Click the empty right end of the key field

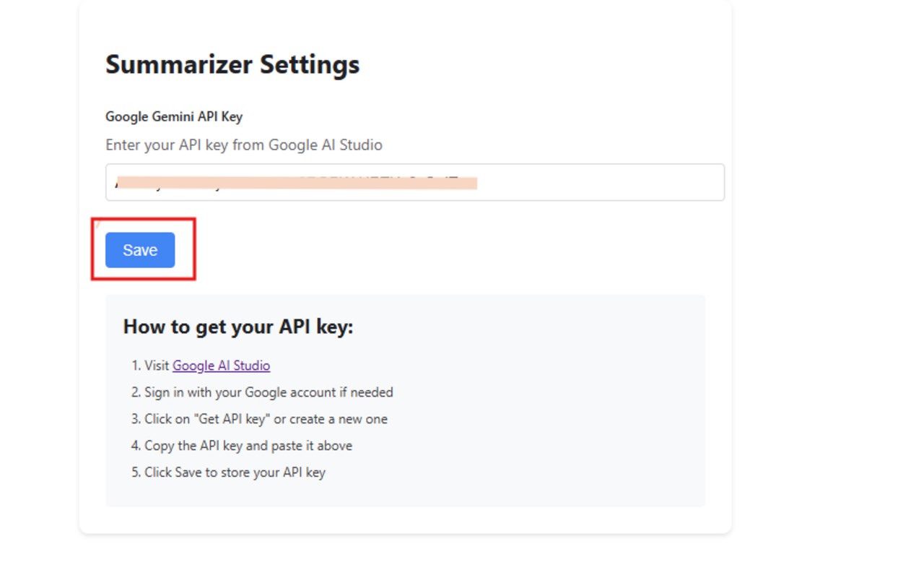[x=614, y=182]
